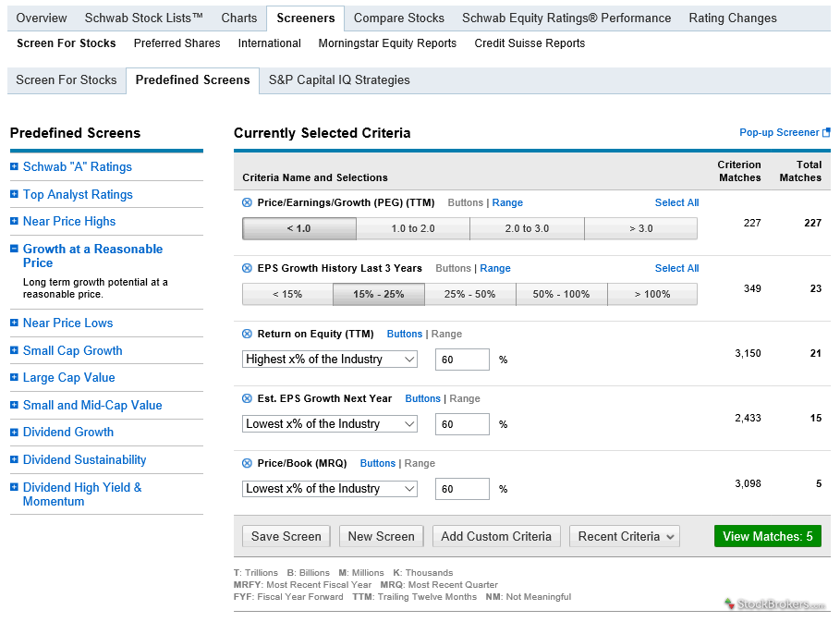Collapse Growth at a Reasonable Price screen
840x622 pixels.
(x=14, y=250)
